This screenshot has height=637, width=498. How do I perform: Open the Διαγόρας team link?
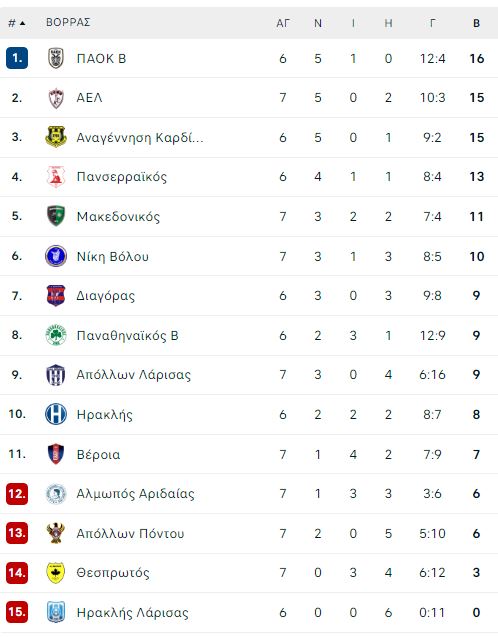click(x=106, y=296)
